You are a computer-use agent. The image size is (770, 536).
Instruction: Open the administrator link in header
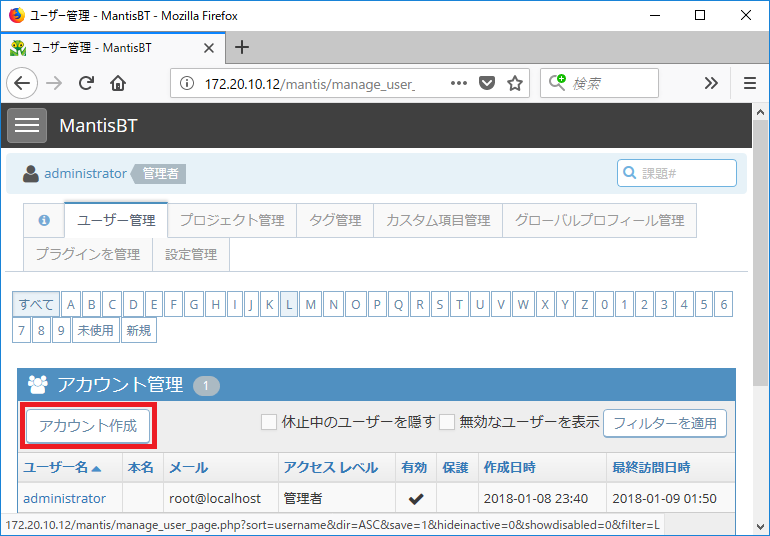pyautogui.click(x=85, y=173)
